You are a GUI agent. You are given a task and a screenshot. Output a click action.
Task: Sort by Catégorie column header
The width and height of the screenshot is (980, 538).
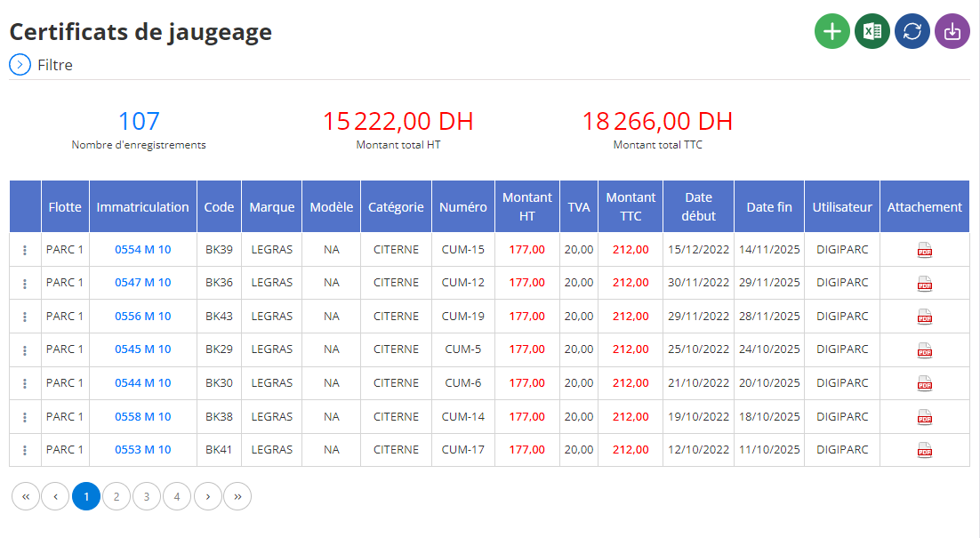pyautogui.click(x=396, y=207)
